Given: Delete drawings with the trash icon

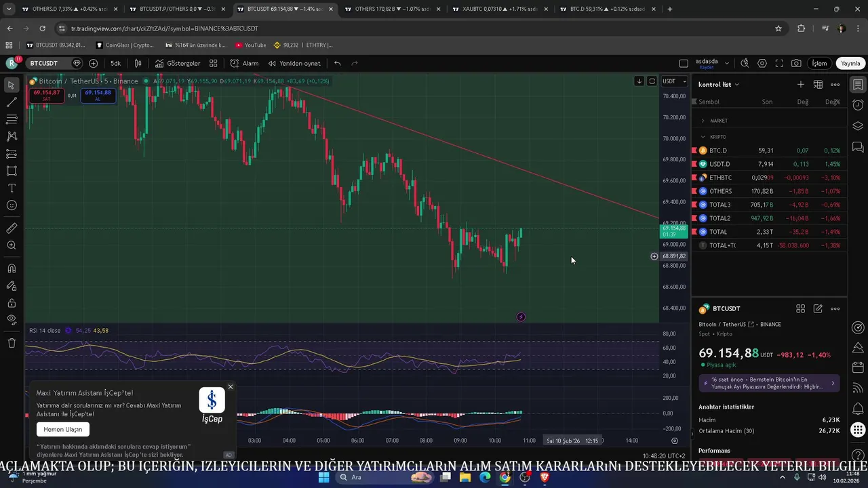Looking at the screenshot, I should 11,343.
